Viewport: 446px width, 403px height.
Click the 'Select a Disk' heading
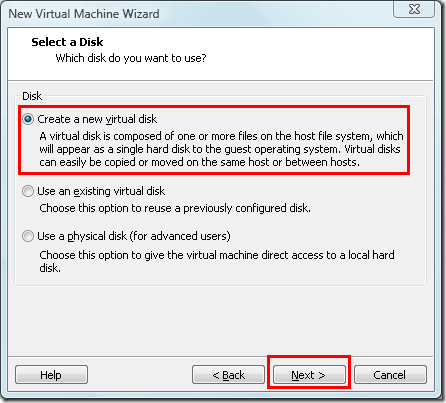[x=67, y=42]
